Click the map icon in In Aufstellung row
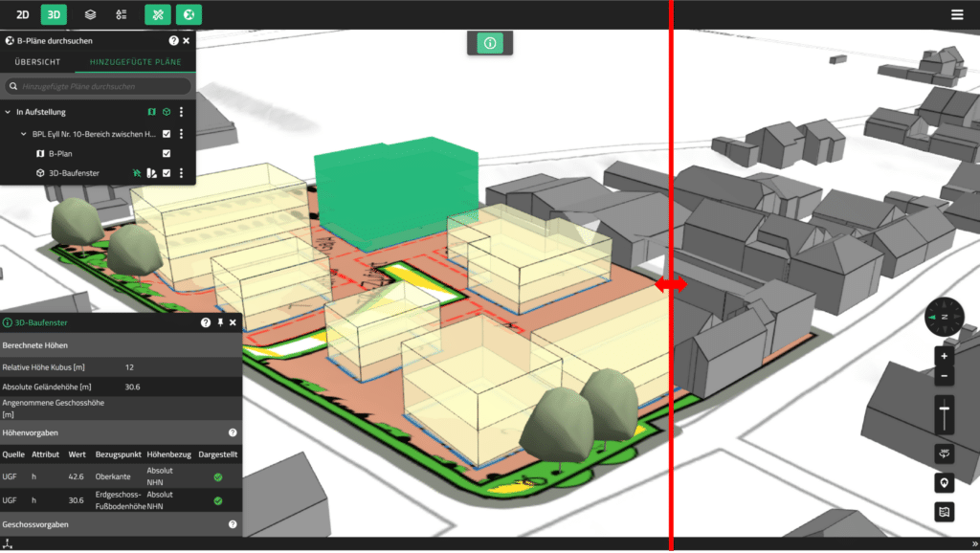The image size is (980, 553). 151,112
